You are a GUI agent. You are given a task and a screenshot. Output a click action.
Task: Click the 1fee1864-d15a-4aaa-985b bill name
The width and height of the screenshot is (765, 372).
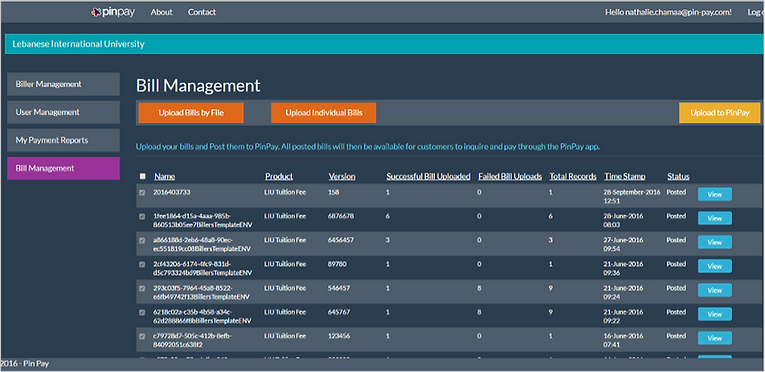(x=202, y=220)
